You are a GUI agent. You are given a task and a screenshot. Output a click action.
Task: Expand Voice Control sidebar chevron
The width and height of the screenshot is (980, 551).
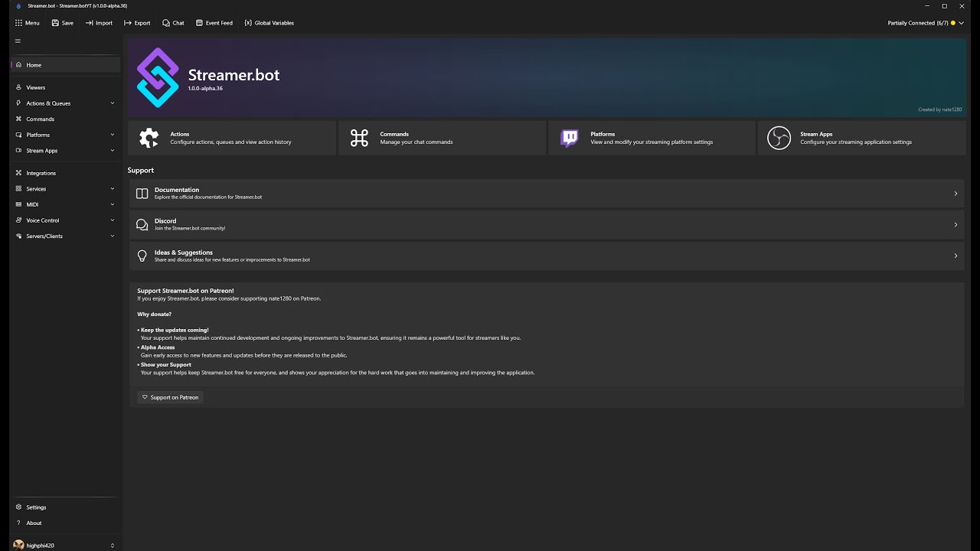point(113,220)
